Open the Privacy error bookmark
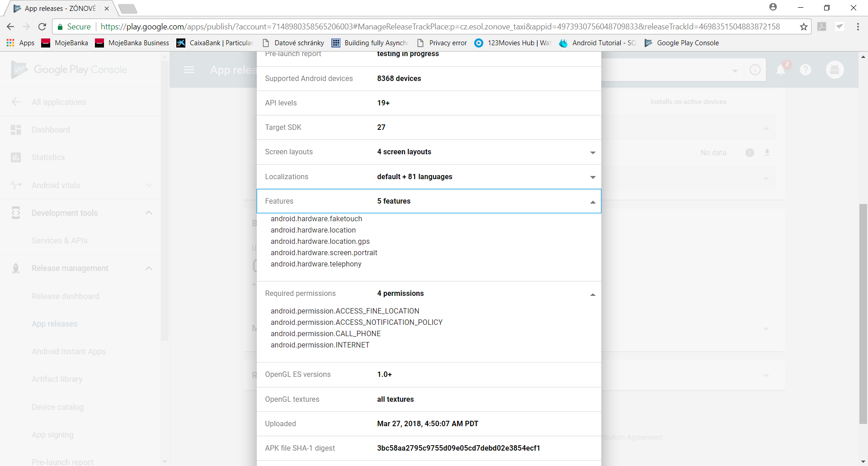 click(442, 43)
